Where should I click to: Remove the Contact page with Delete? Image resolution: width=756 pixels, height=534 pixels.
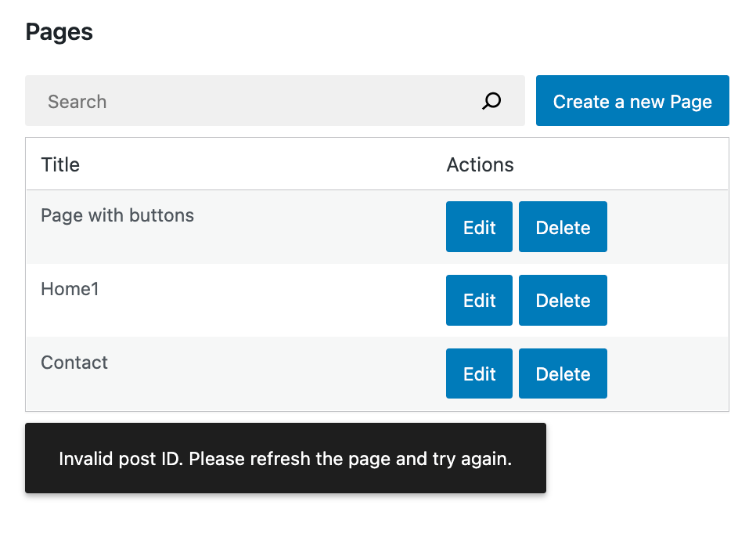pyautogui.click(x=563, y=373)
